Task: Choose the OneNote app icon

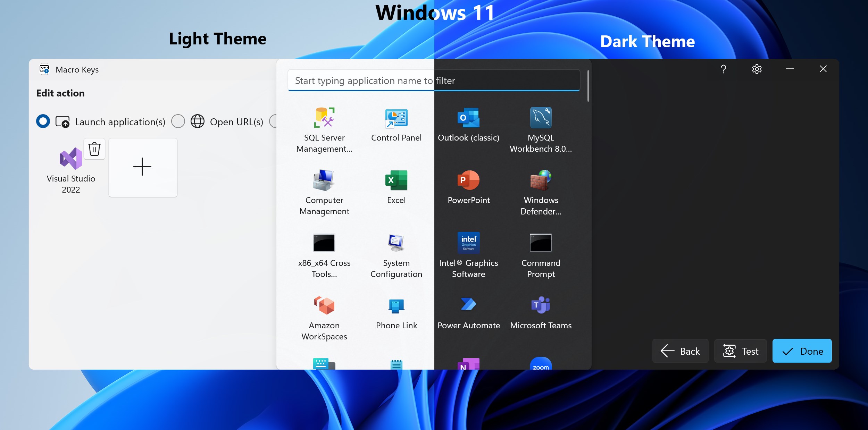Action: pos(468,364)
